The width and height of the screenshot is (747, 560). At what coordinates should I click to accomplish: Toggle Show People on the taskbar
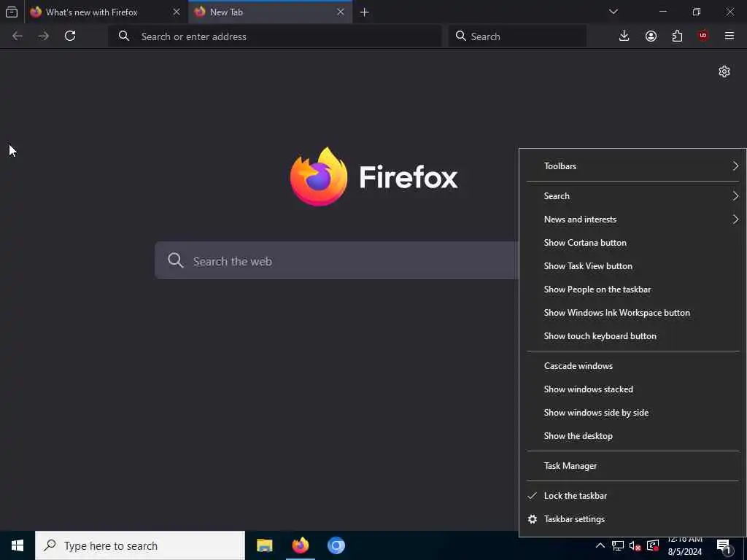632,289
